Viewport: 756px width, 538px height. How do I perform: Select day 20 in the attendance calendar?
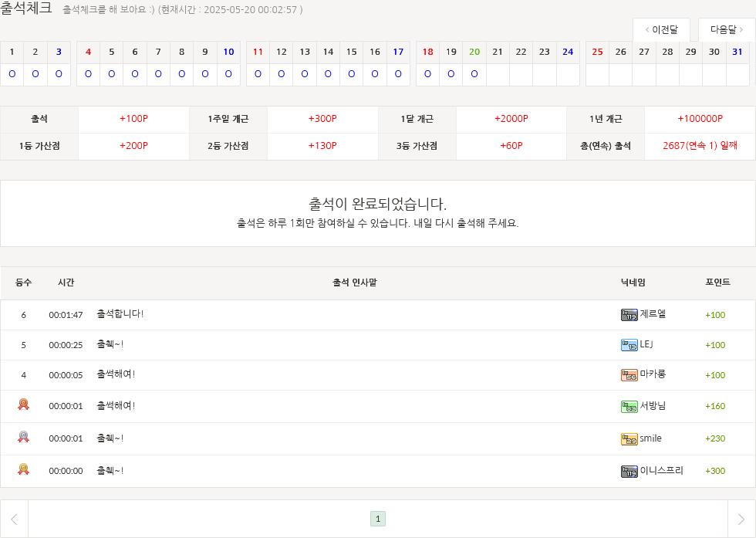[474, 52]
